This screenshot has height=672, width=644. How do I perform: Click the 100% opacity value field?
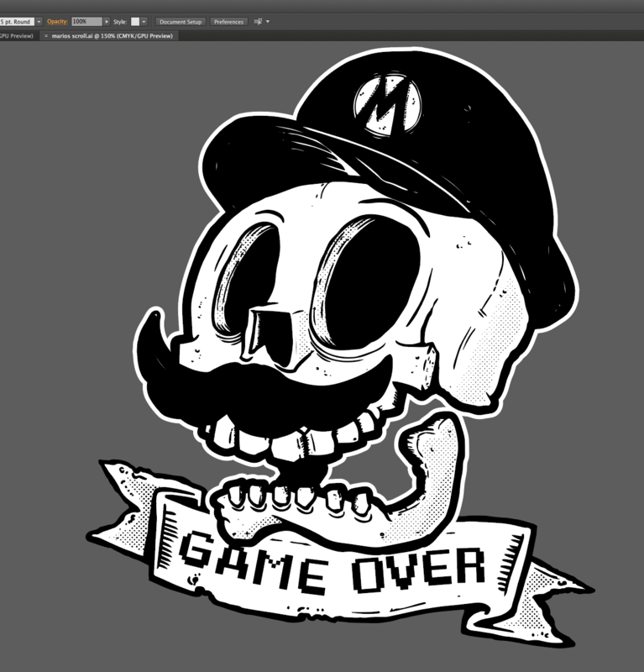tap(87, 22)
